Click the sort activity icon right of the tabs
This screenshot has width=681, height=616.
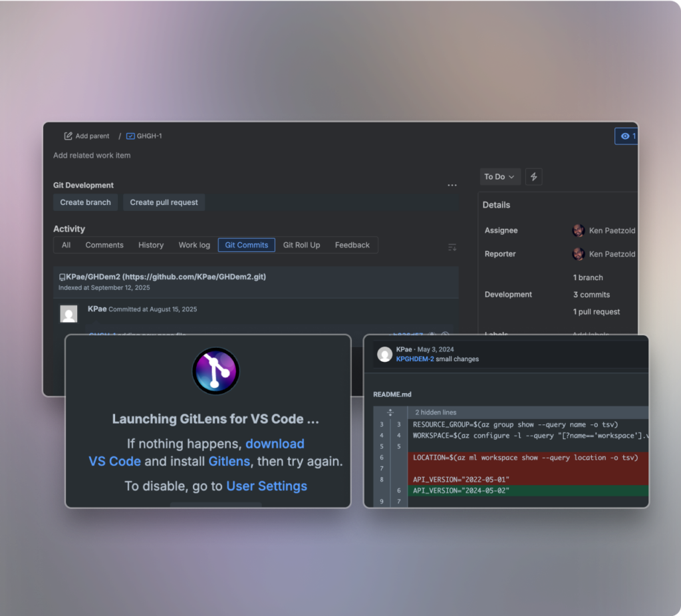(452, 246)
